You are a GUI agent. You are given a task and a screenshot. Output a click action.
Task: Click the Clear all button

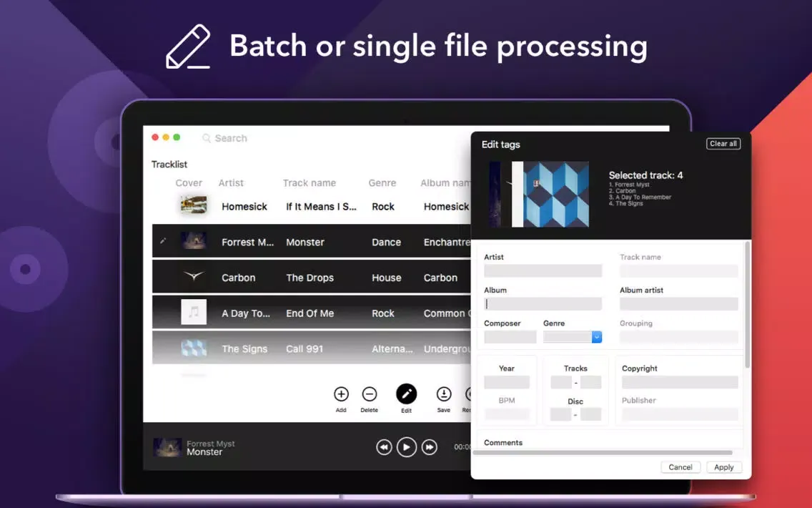[x=723, y=144]
